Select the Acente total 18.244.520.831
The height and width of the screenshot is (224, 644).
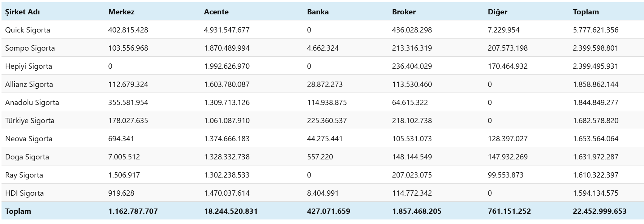tap(231, 211)
